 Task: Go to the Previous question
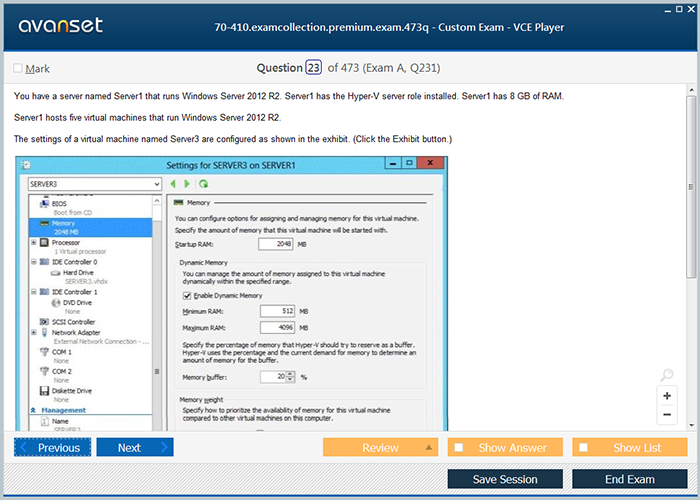click(x=52, y=447)
